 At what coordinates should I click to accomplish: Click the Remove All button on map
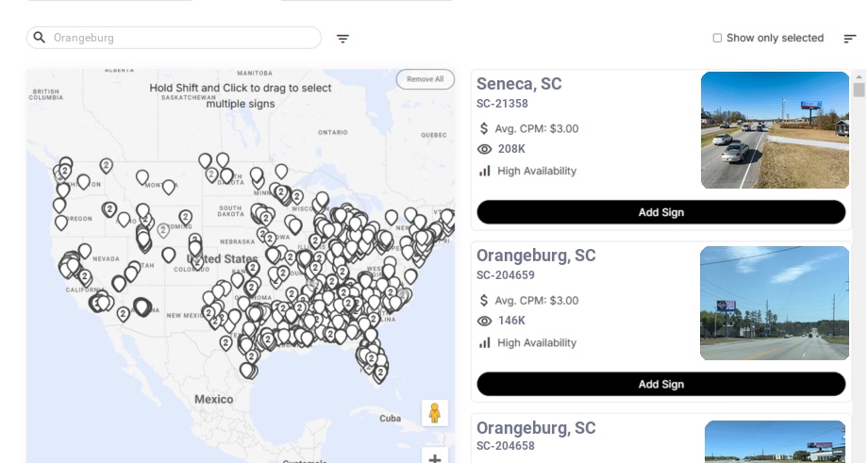[425, 79]
